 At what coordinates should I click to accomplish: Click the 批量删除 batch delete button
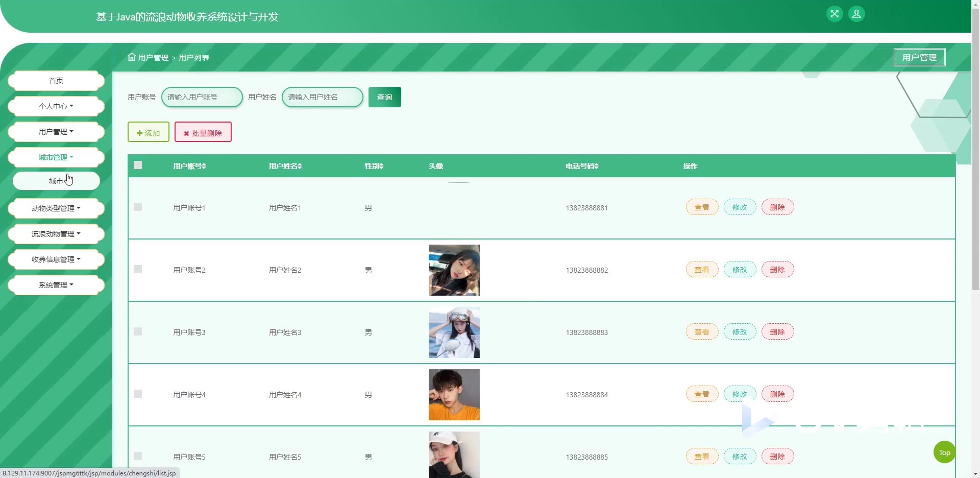click(x=203, y=132)
